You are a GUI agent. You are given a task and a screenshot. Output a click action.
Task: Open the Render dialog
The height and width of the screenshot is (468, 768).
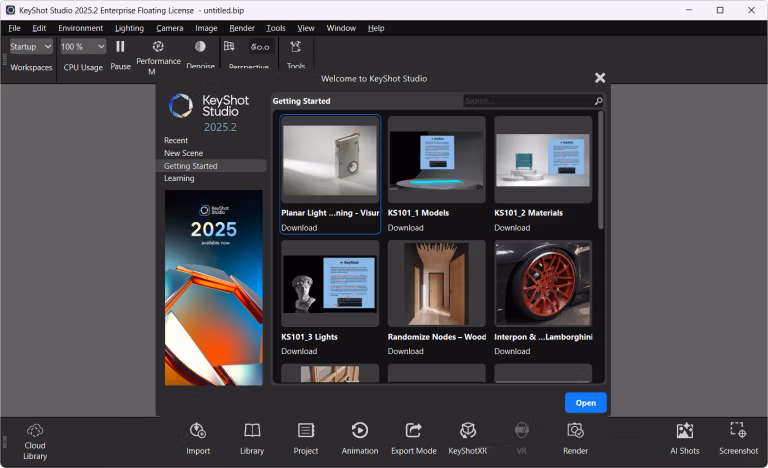pos(576,439)
